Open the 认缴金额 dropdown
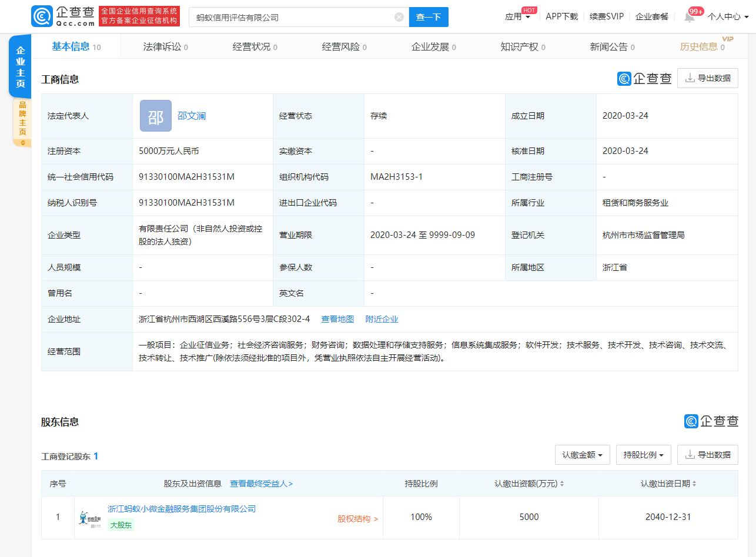The image size is (756, 557). coord(582,454)
